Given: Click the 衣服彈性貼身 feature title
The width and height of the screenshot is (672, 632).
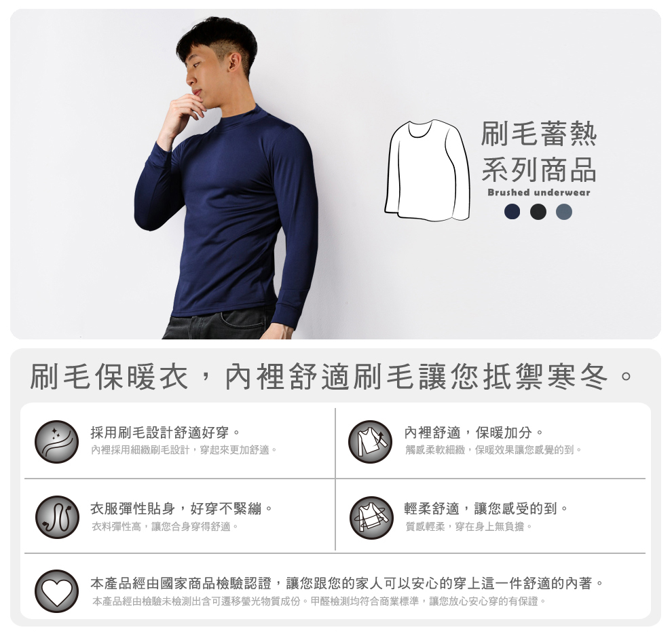Looking at the screenshot, I should [181, 508].
